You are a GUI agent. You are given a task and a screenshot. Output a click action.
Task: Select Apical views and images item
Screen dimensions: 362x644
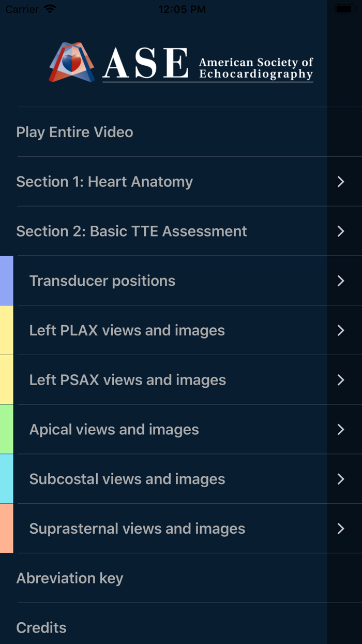(181, 429)
